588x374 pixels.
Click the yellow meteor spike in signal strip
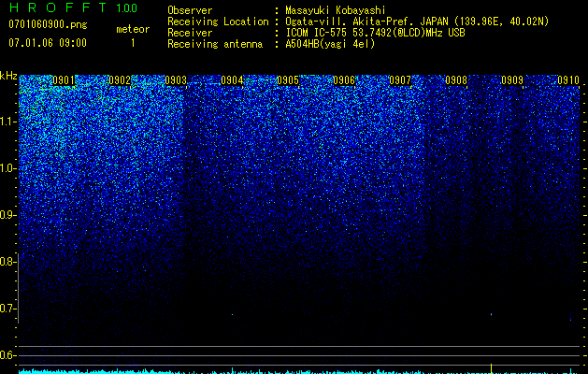(492, 368)
